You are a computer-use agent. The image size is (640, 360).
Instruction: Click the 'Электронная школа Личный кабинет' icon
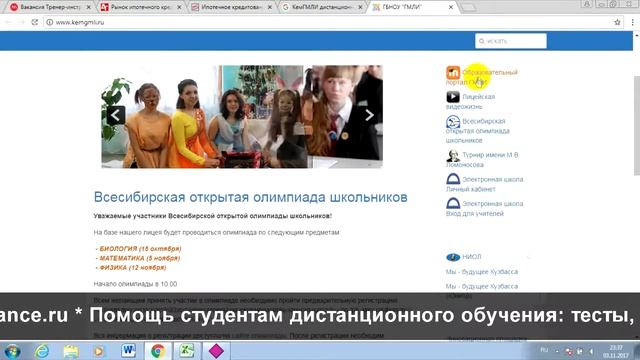[453, 179]
